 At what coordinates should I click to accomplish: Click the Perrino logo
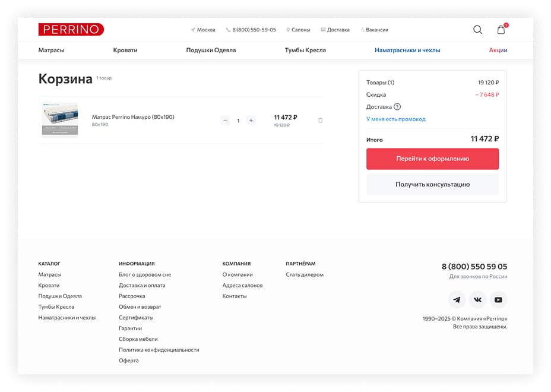coord(71,29)
